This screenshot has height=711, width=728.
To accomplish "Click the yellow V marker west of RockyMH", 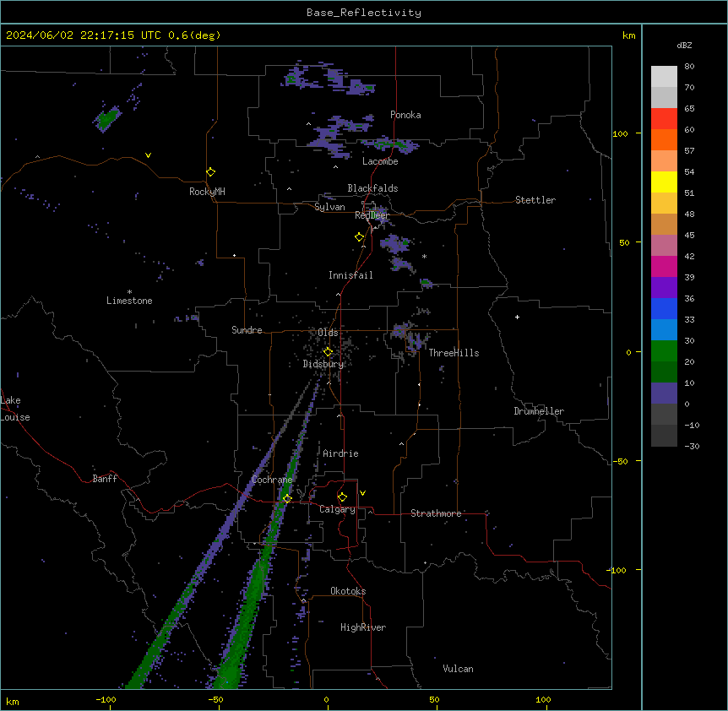I will [148, 155].
